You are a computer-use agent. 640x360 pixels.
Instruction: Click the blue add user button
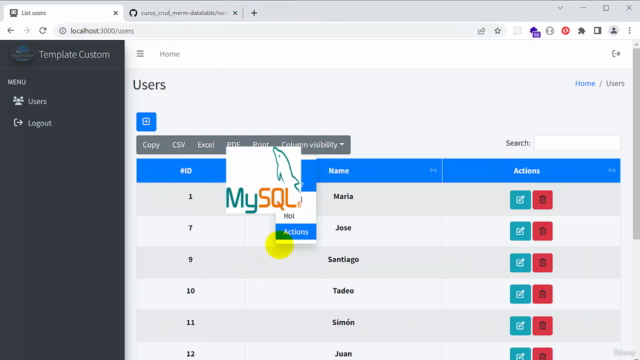[x=146, y=122]
